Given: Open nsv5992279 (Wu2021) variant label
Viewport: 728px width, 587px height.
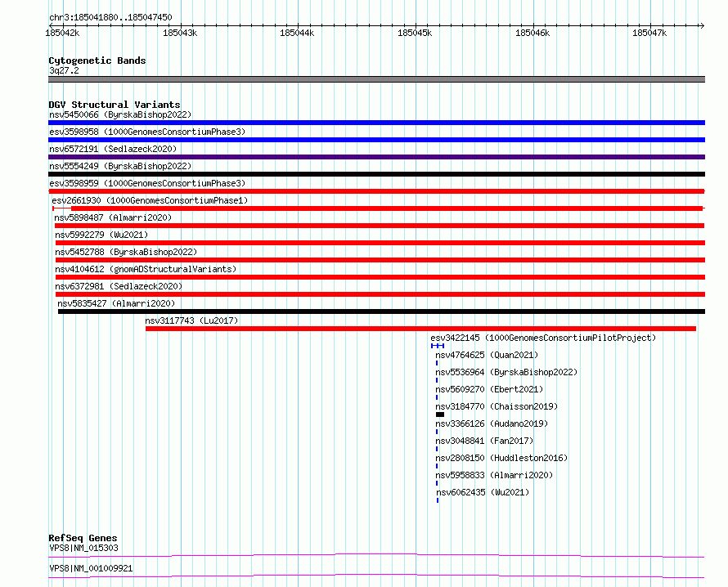Looking at the screenshot, I should (x=101, y=235).
